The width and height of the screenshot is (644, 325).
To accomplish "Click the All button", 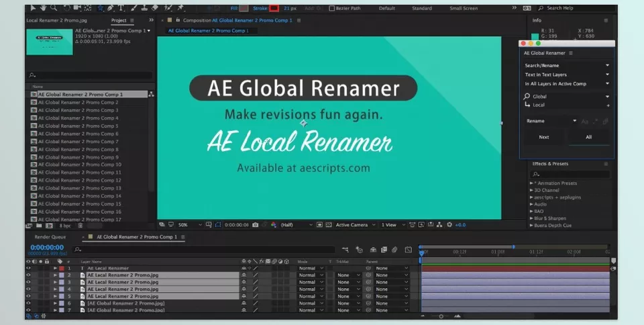I will [x=588, y=137].
